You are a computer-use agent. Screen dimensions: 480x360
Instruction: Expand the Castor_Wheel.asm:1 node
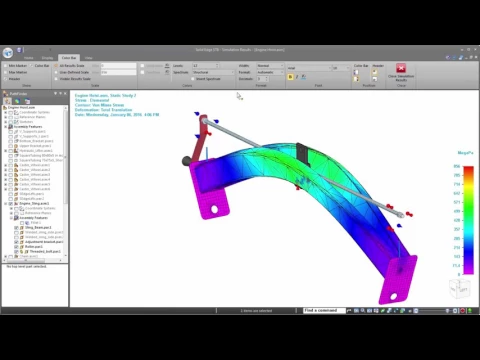pyautogui.click(x=6, y=165)
